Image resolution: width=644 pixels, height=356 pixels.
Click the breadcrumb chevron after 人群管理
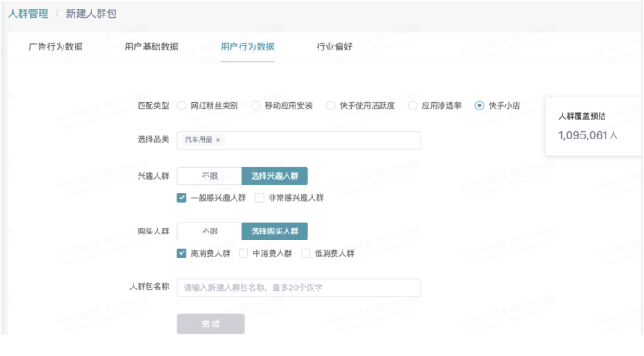(x=57, y=14)
